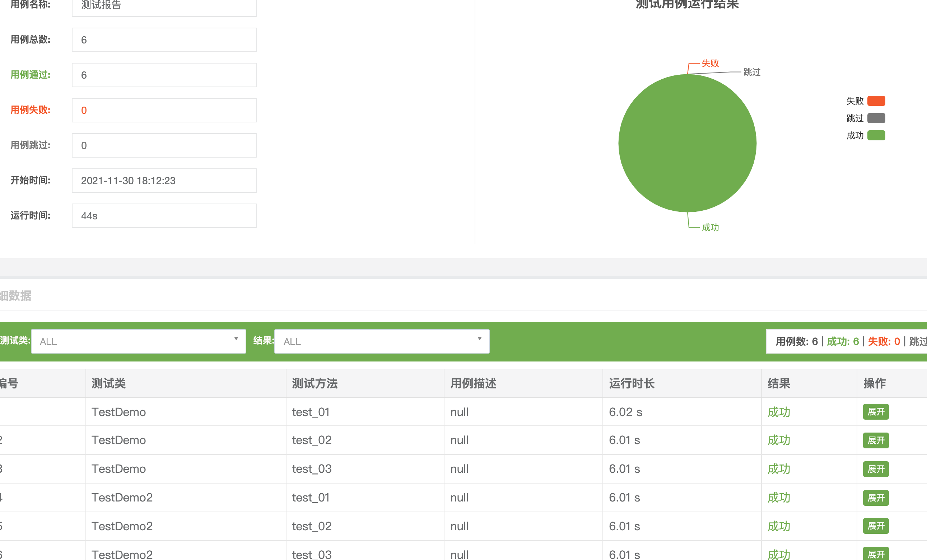
Task: Click the 开始时间 field
Action: [164, 181]
